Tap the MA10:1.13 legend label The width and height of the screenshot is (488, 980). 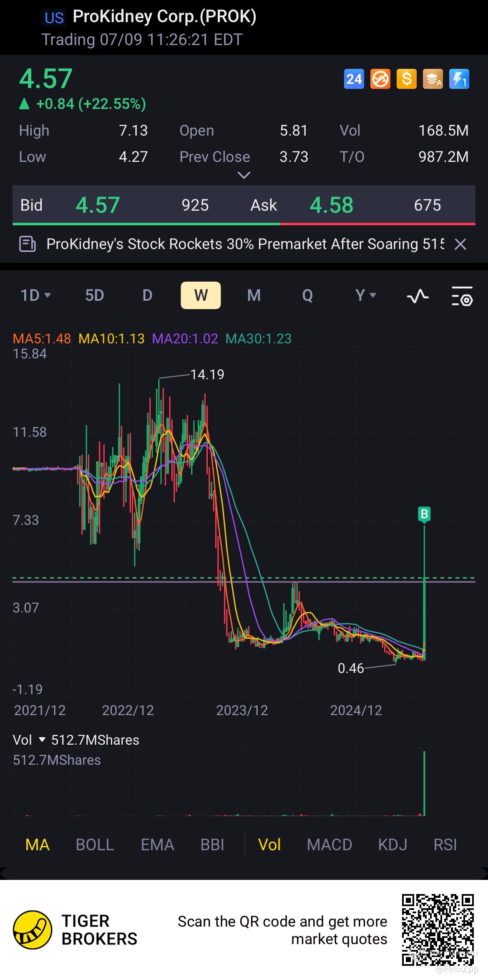point(111,338)
